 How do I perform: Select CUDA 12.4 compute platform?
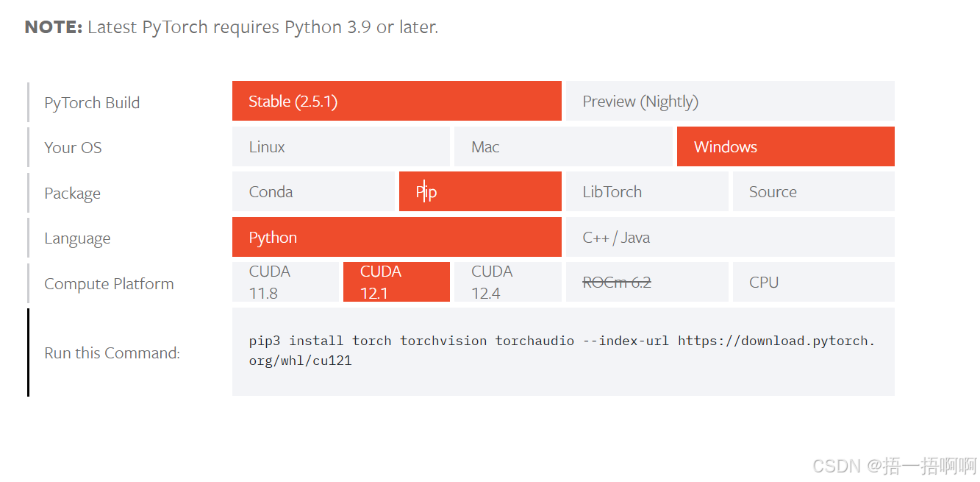click(x=508, y=282)
